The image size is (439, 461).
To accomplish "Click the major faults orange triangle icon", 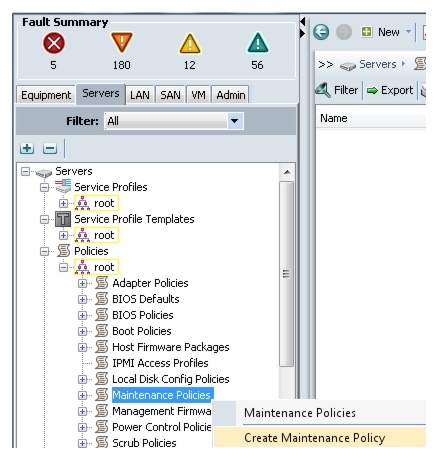I will (122, 43).
